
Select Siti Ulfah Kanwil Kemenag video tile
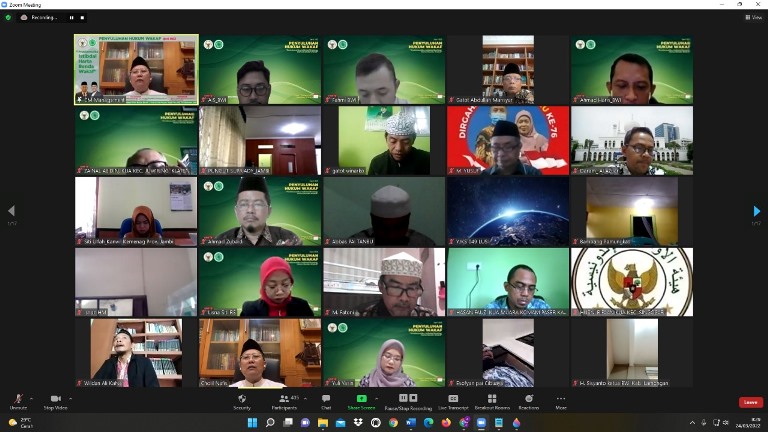(136, 211)
